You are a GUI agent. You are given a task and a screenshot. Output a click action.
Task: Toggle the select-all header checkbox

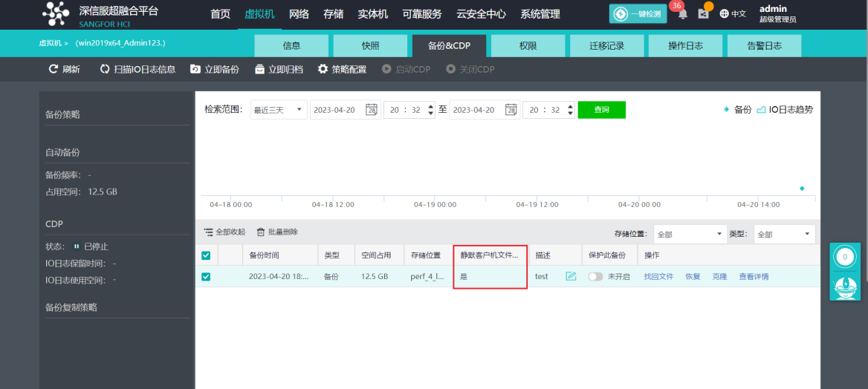coord(206,255)
